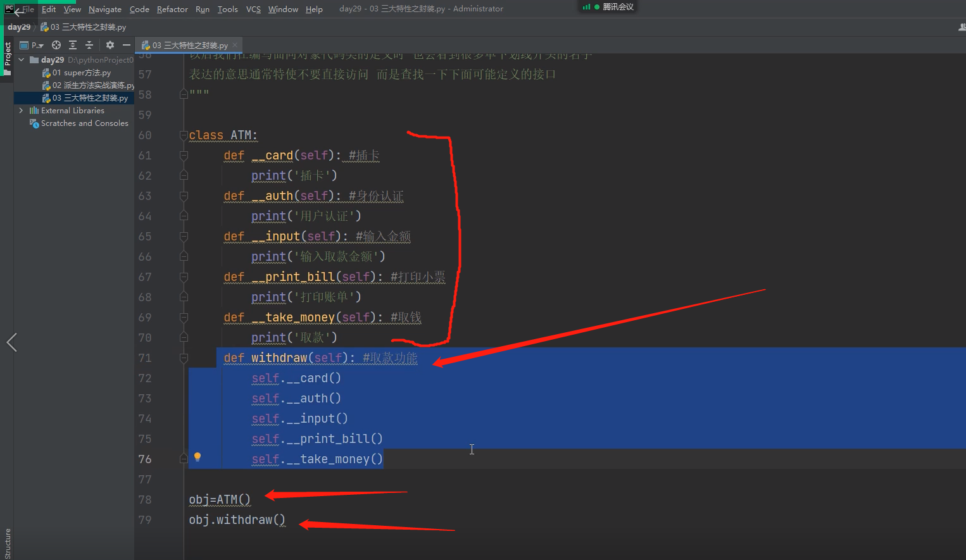966x560 pixels.
Task: Collapse the day29 project folder arrow
Action: click(x=22, y=59)
